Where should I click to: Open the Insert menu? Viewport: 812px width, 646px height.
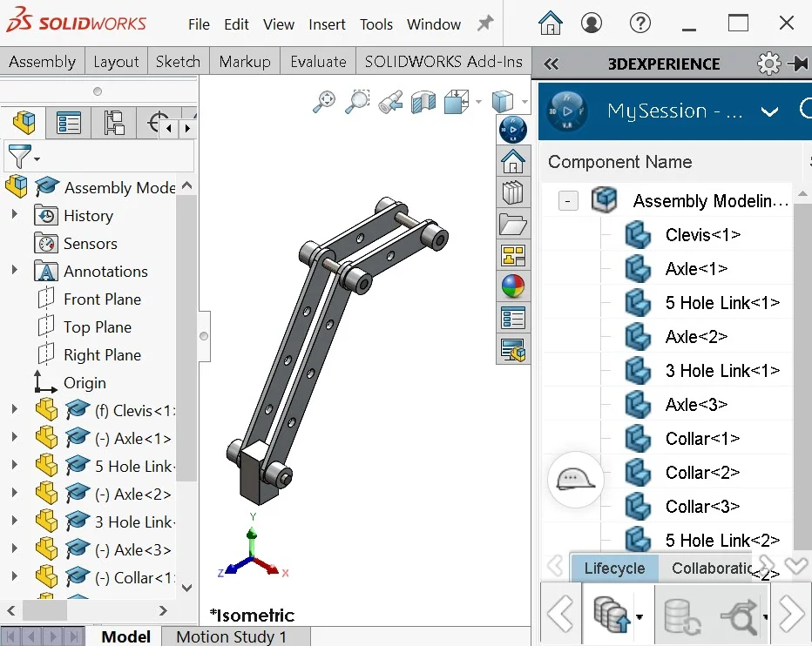[327, 24]
